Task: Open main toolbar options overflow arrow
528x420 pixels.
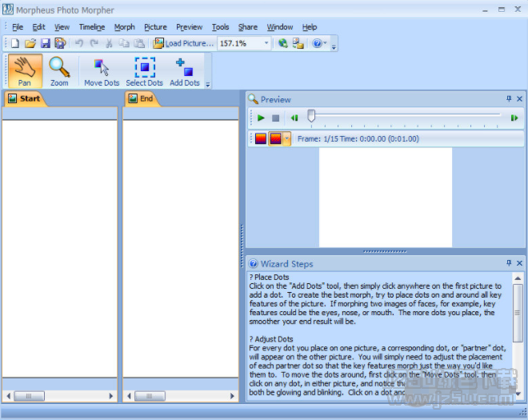Action: coord(334,47)
